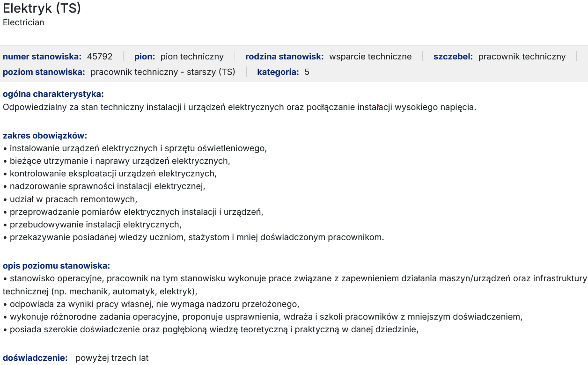Click the numer stanowiska label

pos(42,57)
